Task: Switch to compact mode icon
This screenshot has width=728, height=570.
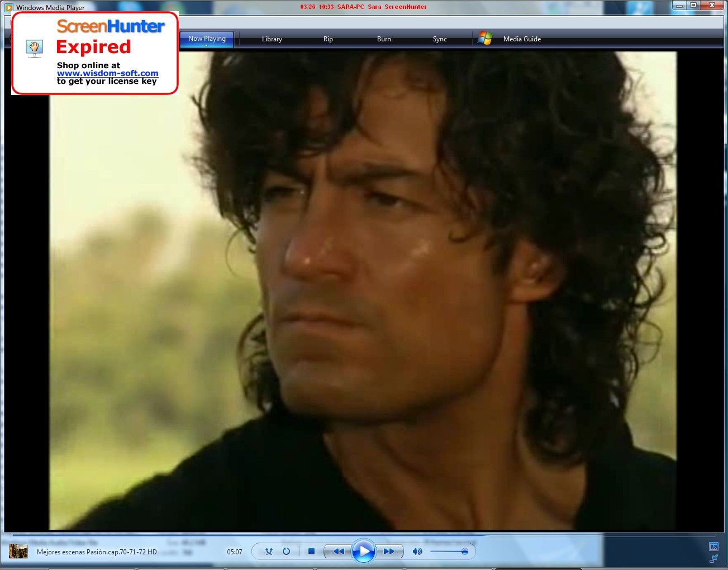Action: coord(713,558)
